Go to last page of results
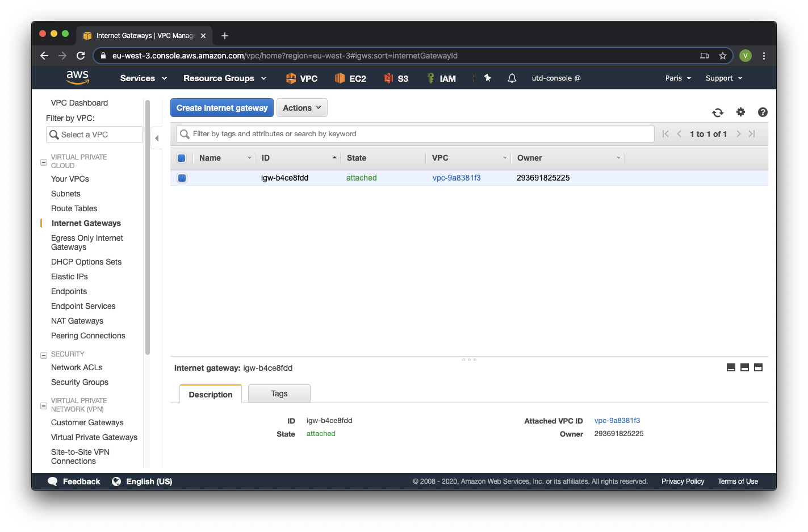The image size is (808, 532). [752, 134]
